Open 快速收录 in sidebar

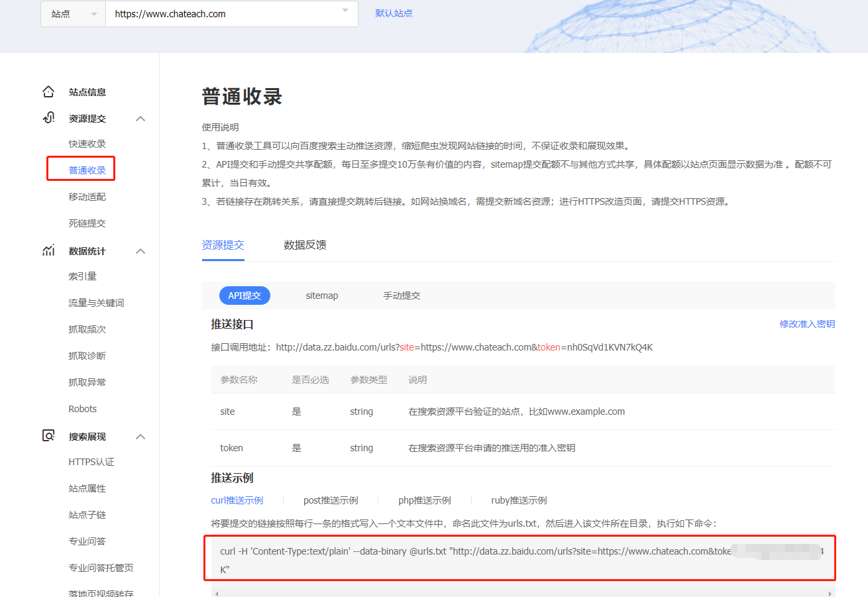(87, 144)
